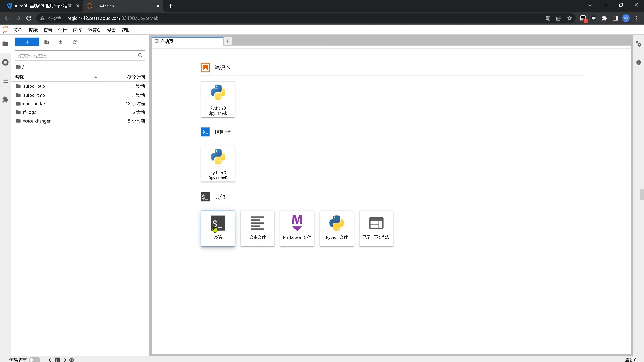The image size is (644, 362).
Task: Open the Terminal launcher card
Action: coord(218,229)
